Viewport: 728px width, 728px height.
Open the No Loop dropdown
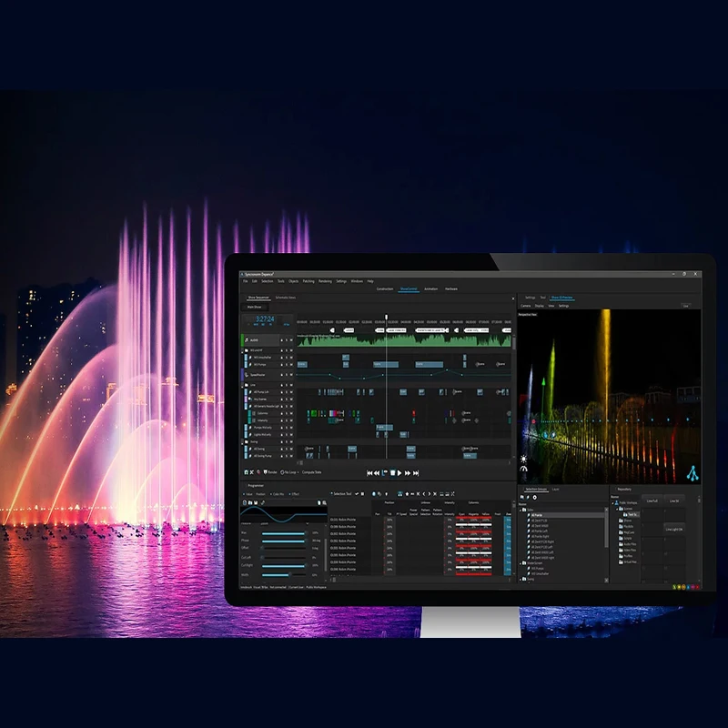point(289,472)
